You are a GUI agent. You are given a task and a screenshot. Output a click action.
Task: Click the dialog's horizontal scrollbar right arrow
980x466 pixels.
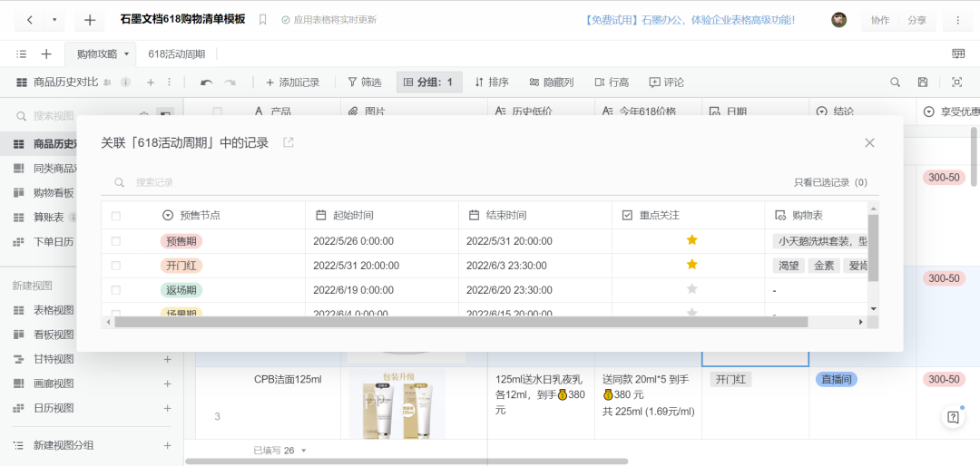click(860, 322)
